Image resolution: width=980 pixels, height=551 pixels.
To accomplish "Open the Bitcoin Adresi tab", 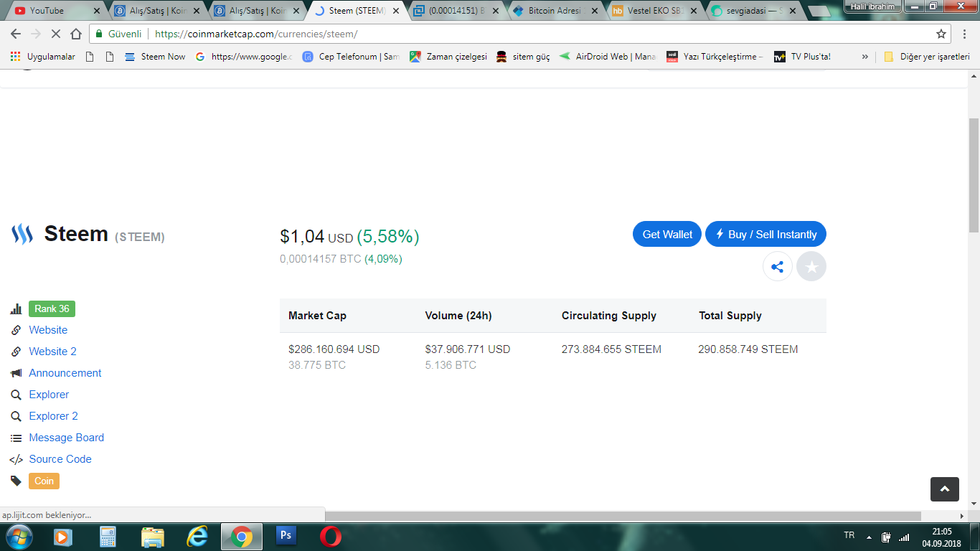I will pos(556,11).
